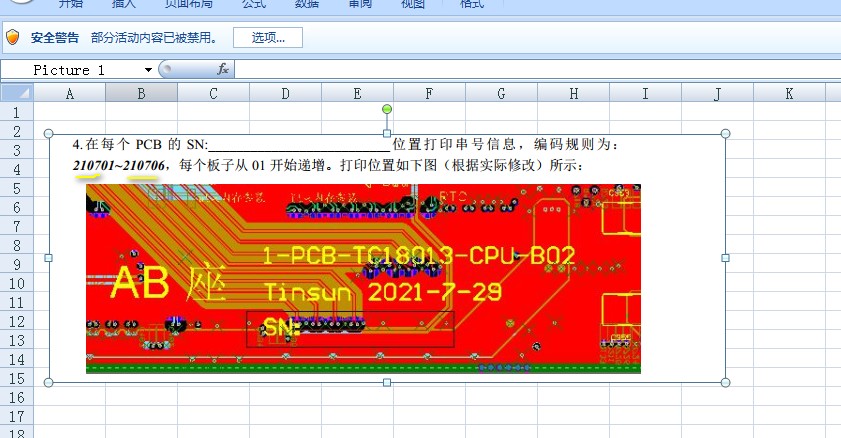Click the picture's top-right corner handle
The height and width of the screenshot is (438, 841).
(x=725, y=133)
